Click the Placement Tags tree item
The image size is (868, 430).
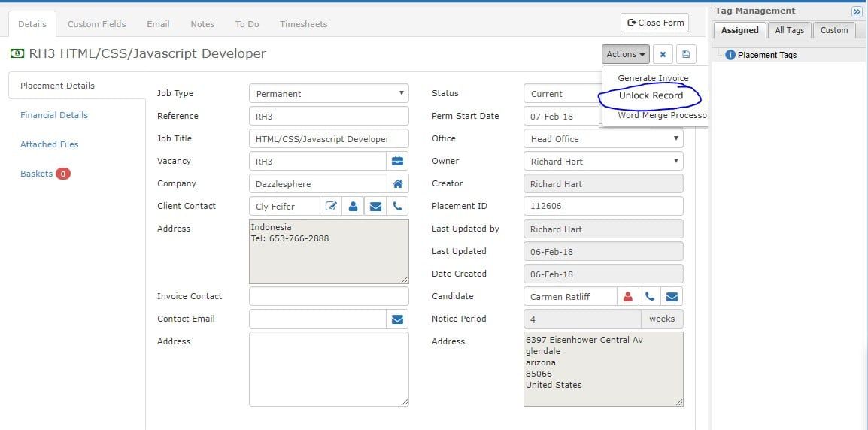[766, 55]
